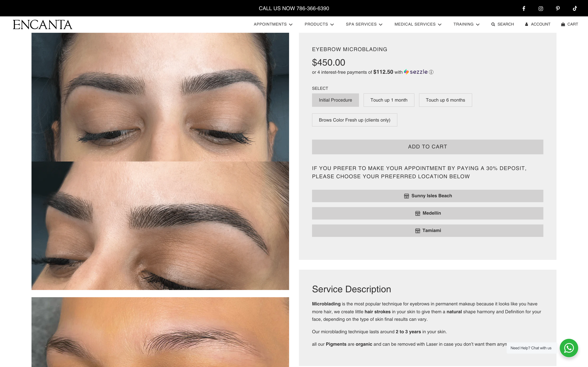Show Sezzle payment details info
588x367 pixels.
pyautogui.click(x=431, y=72)
